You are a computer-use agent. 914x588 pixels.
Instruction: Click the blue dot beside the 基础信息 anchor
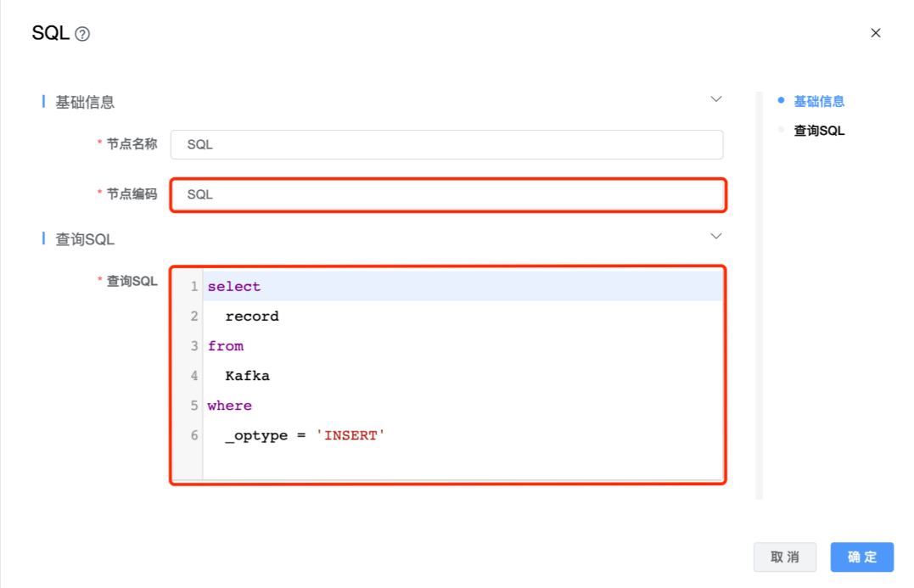click(x=781, y=100)
